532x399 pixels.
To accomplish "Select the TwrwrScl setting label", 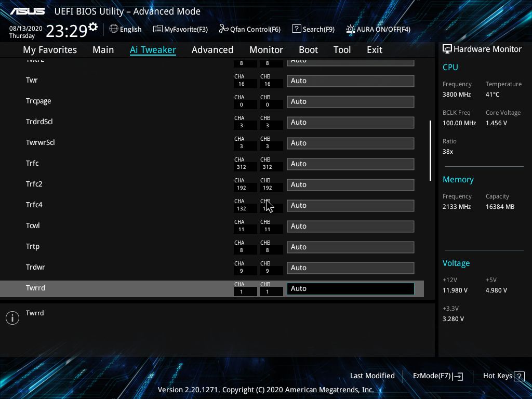I will tap(41, 142).
